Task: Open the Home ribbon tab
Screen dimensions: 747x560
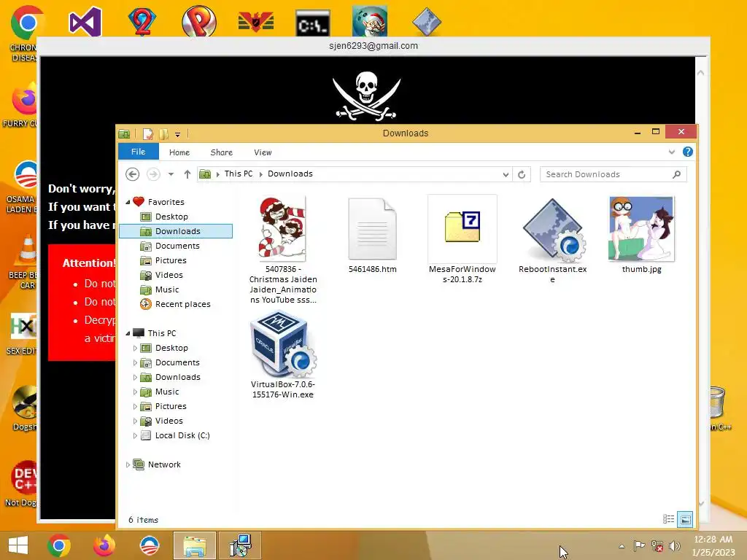Action: click(179, 152)
